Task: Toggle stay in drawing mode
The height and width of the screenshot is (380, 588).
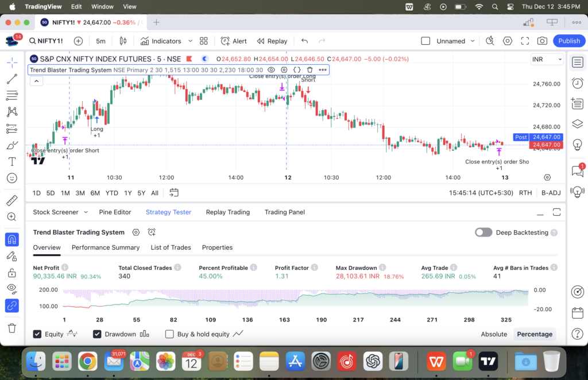Action: (12, 257)
